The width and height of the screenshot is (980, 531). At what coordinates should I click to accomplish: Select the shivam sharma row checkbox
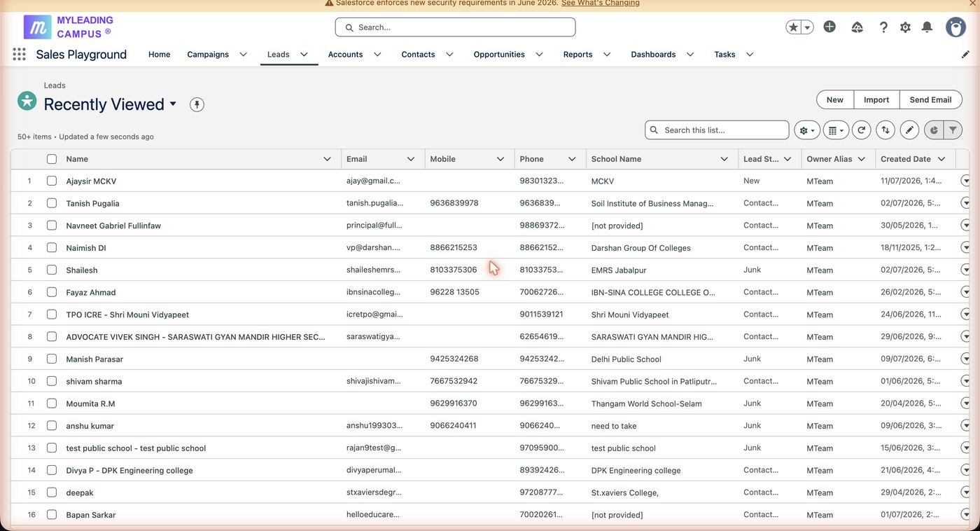coord(52,381)
